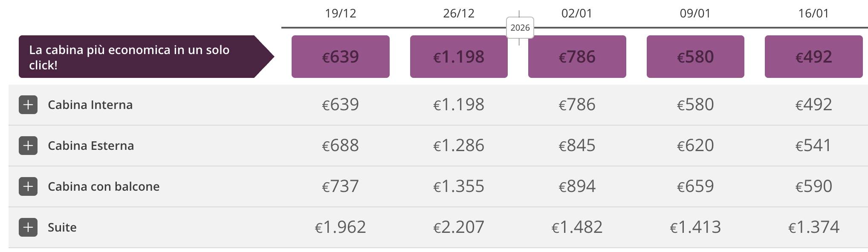Click the Cabina con balcone label
Viewport: 868px width, 252px height.
coord(104,186)
